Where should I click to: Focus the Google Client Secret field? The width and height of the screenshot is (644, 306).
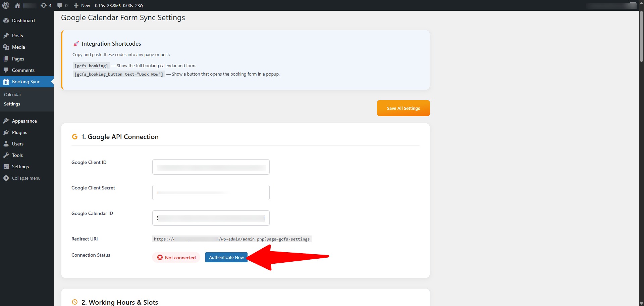coord(211,192)
